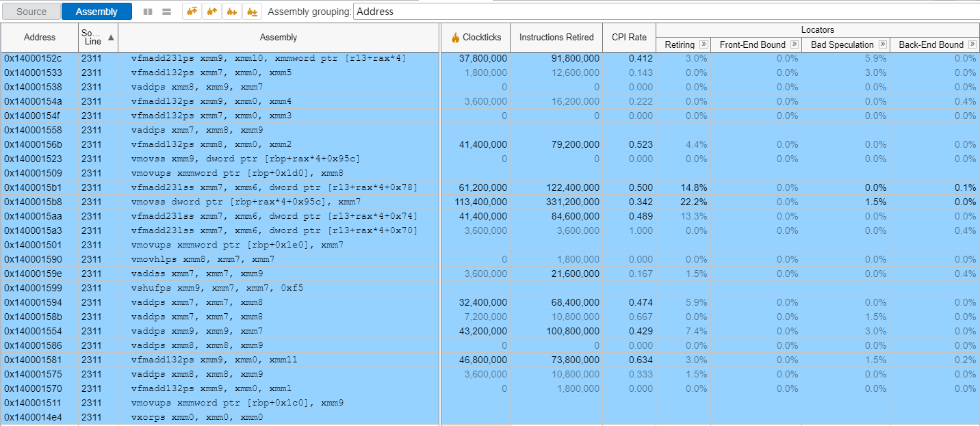980x426 pixels.
Task: Click bad speculation value 5.9%
Action: click(876, 59)
